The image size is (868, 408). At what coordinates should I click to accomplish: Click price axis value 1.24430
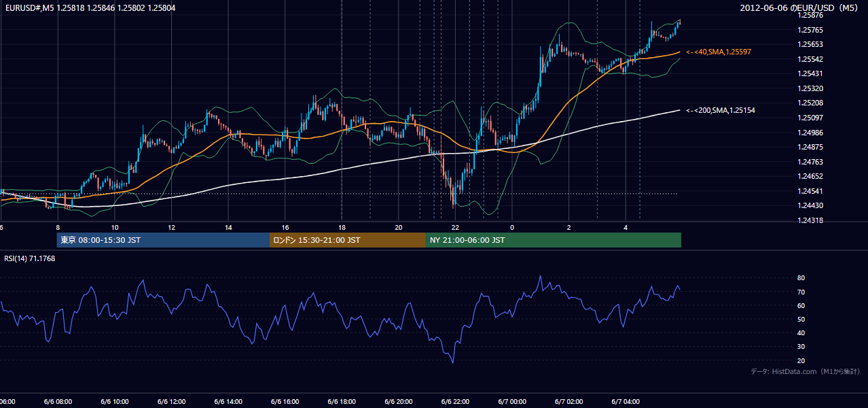click(x=810, y=205)
